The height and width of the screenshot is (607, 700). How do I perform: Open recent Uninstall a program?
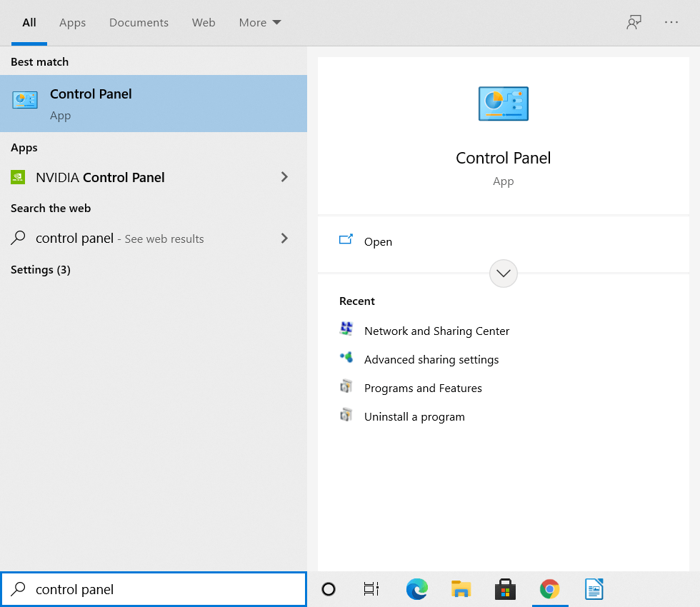tap(414, 416)
